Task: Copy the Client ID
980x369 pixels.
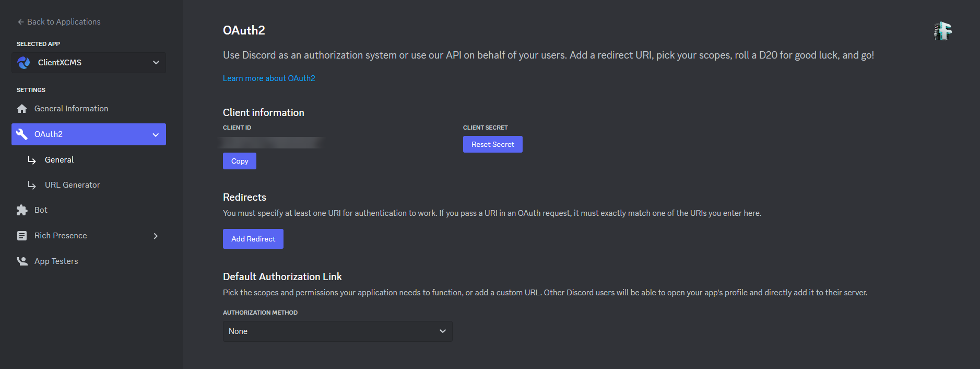Action: click(239, 160)
